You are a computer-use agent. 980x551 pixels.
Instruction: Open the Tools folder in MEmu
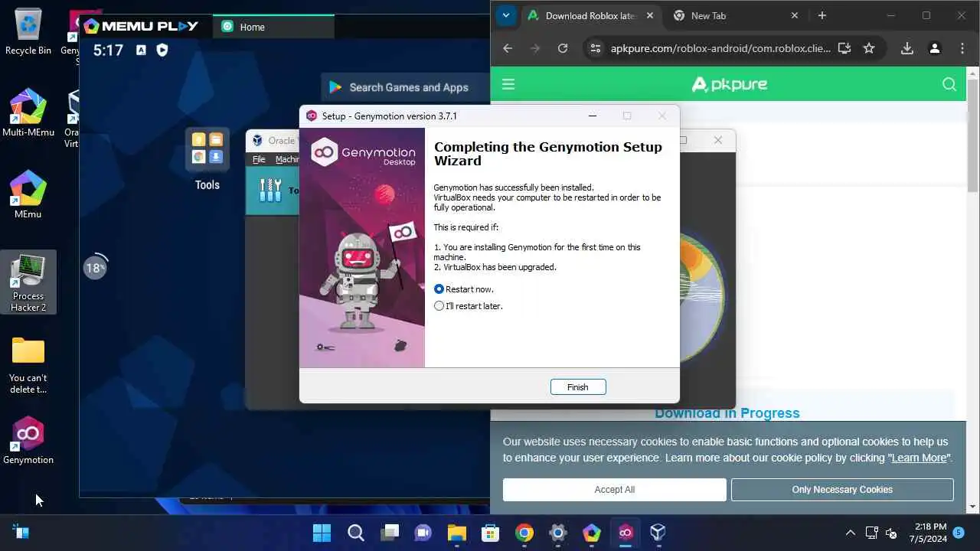pos(207,159)
